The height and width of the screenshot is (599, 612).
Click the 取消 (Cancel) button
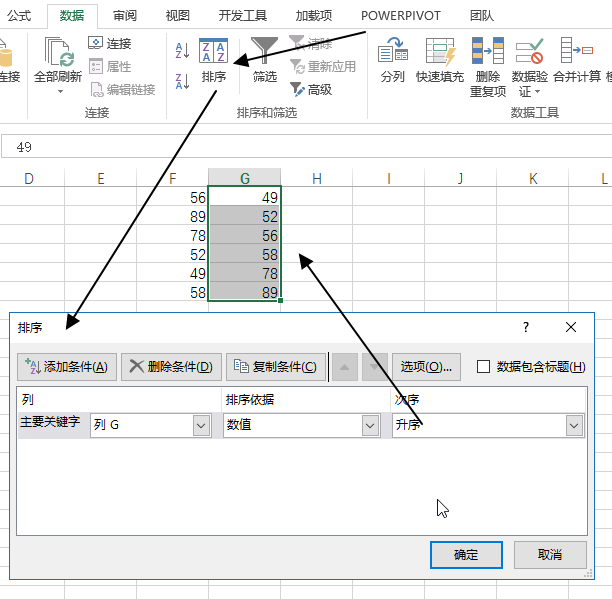click(x=549, y=554)
